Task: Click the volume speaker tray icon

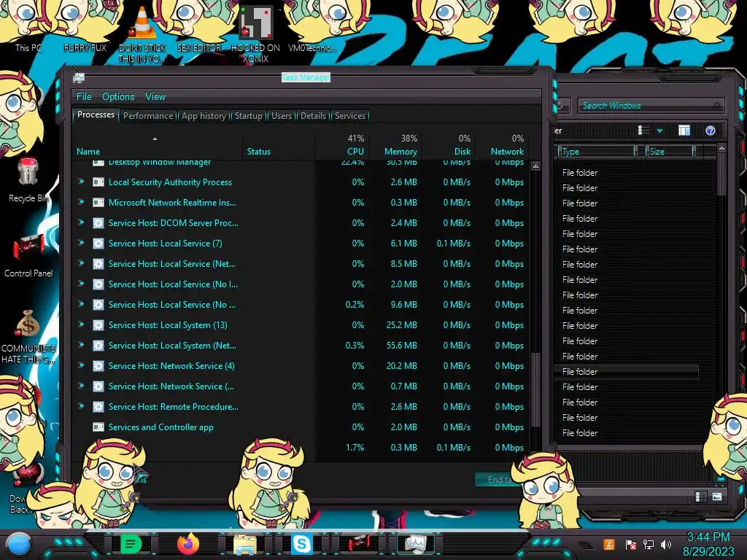Action: pyautogui.click(x=666, y=544)
